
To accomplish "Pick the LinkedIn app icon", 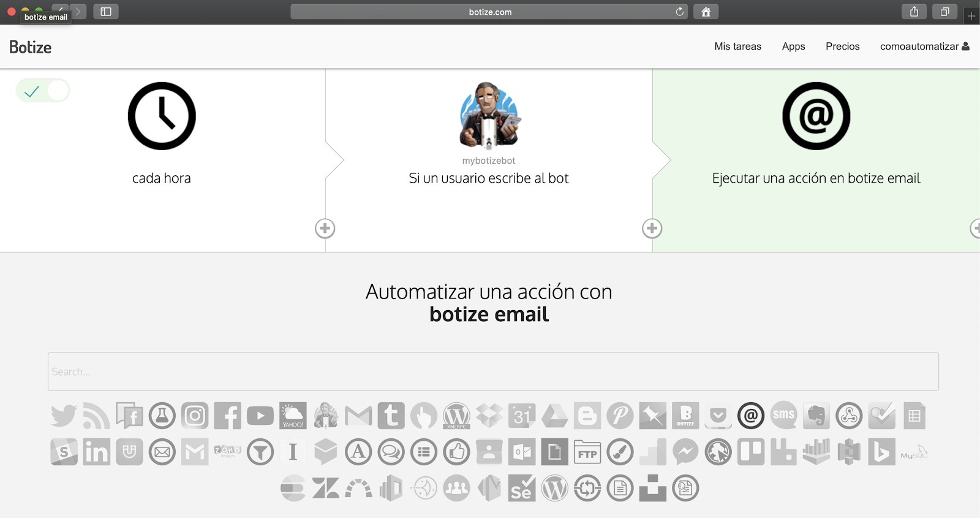I will click(x=97, y=452).
